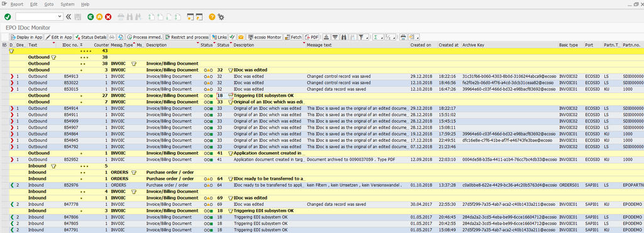
Task: Click the binoculars Find icon in the list toolbar
Action: pyautogui.click(x=344, y=37)
